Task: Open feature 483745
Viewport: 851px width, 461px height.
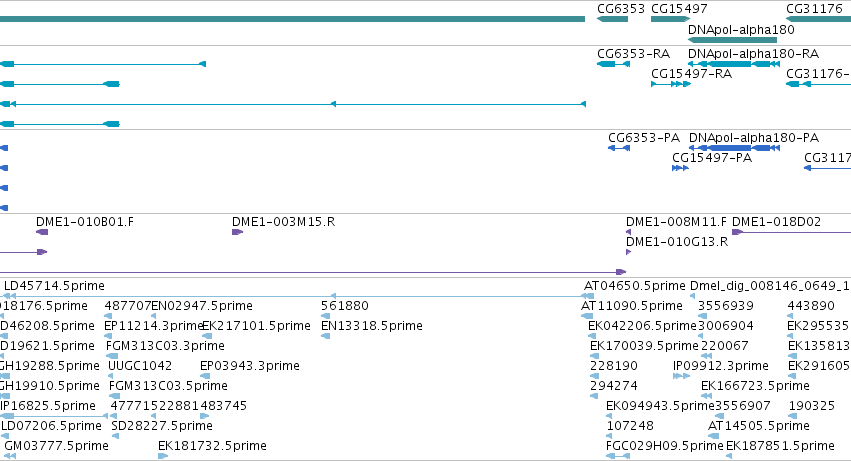Action: [x=224, y=407]
